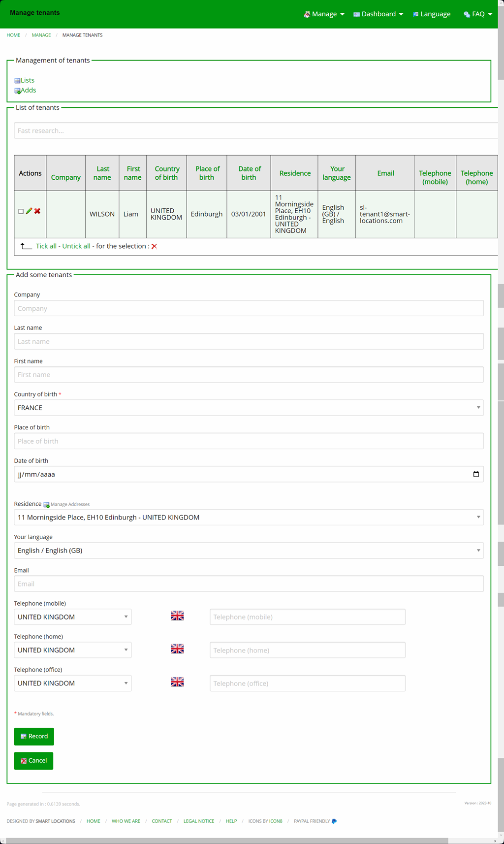This screenshot has width=504, height=844.
Task: Click the green pencil edit icon for WILSON
Action: (29, 211)
